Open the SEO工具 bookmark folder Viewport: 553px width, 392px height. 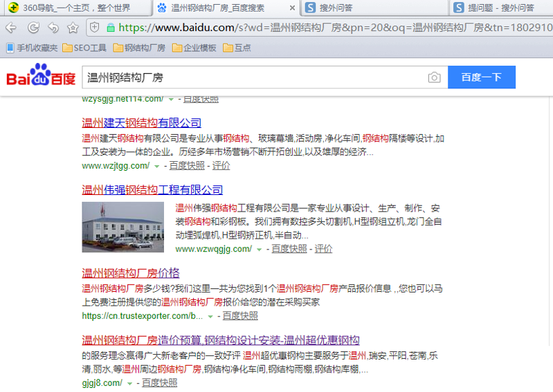(84, 48)
